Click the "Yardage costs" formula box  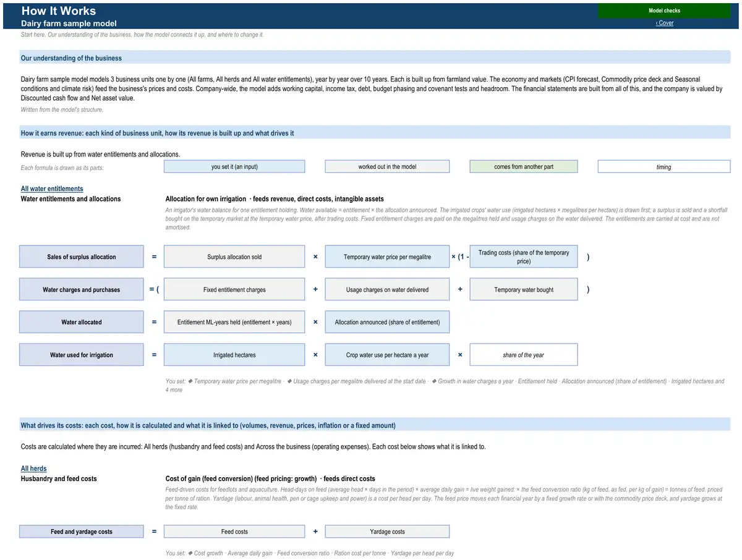coord(387,532)
